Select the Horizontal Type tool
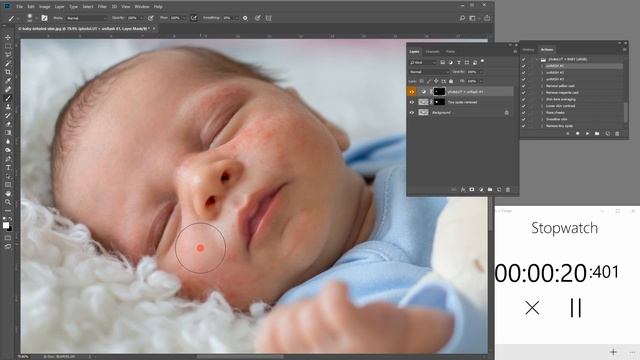The image size is (640, 360). pos(8,168)
